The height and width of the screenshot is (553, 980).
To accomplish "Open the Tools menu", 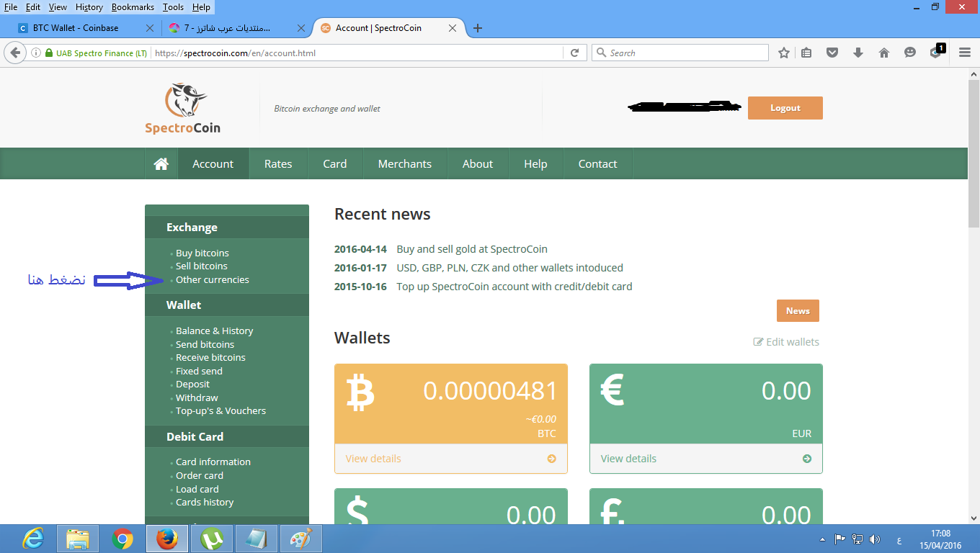I will (173, 7).
